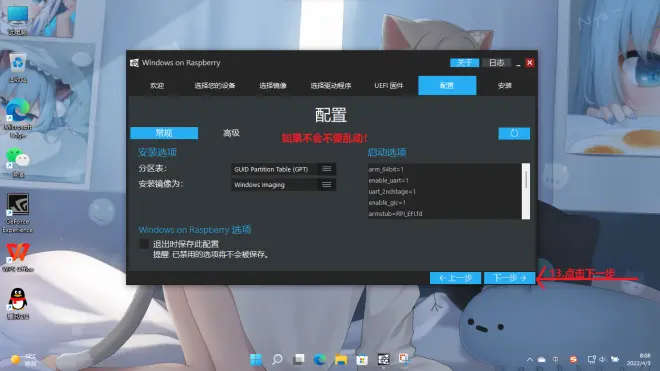Viewport: 660px width, 371px height.
Task: Click the 关于 About button
Action: [x=464, y=63]
